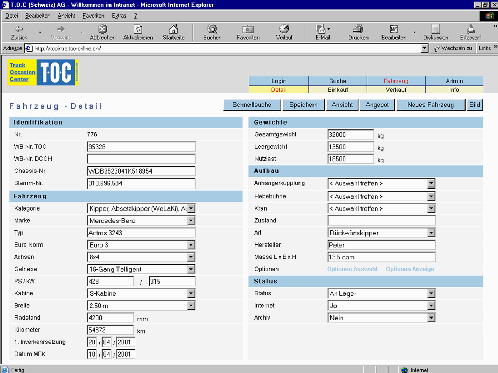This screenshot has width=498, height=373.
Task: Click the TOC logo image
Action: click(56, 72)
